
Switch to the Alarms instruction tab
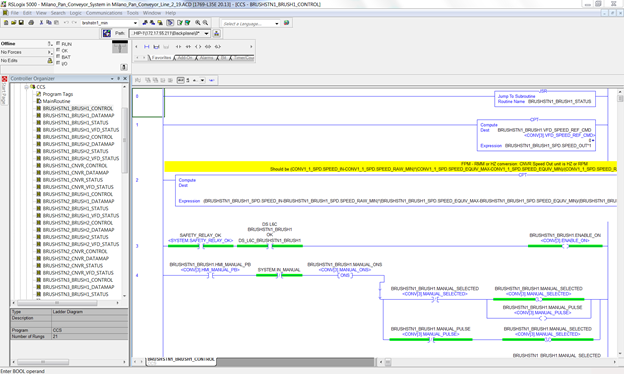(x=206, y=58)
